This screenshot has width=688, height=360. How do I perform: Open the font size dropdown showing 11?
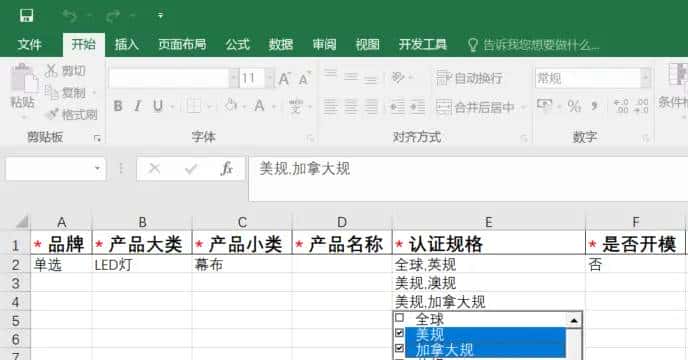tap(270, 79)
